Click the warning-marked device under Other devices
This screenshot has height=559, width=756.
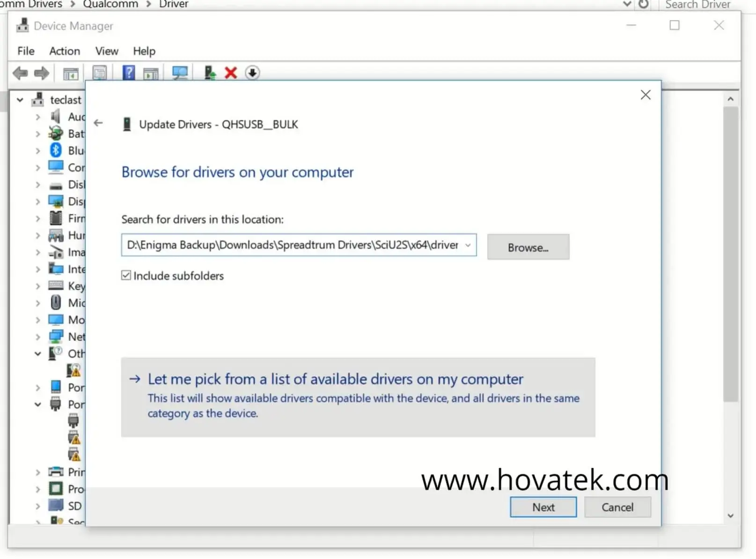tap(73, 370)
